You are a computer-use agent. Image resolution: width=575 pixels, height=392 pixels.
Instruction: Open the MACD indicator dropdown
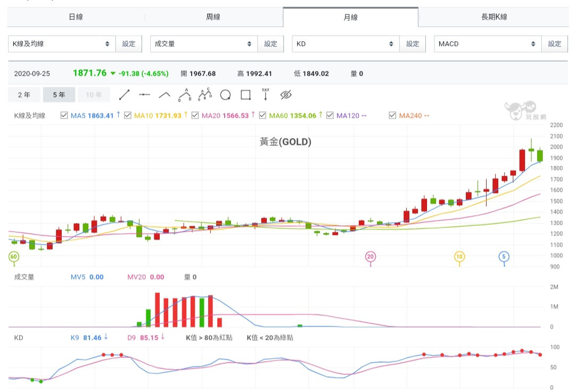click(487, 44)
